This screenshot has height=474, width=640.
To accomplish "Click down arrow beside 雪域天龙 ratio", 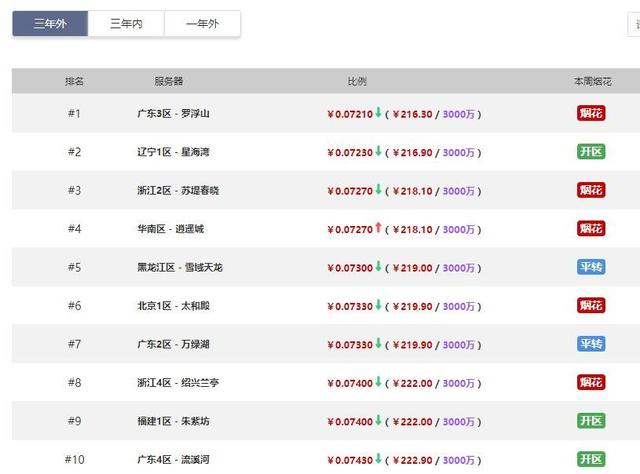I will [378, 267].
